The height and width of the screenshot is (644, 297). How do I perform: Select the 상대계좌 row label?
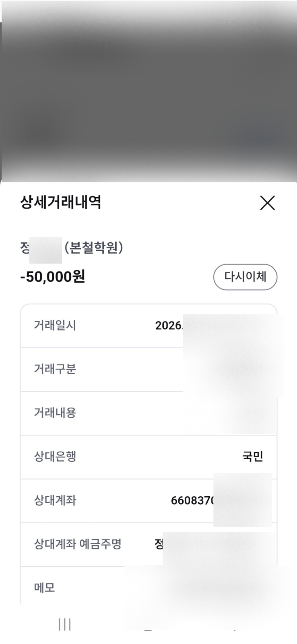(55, 500)
